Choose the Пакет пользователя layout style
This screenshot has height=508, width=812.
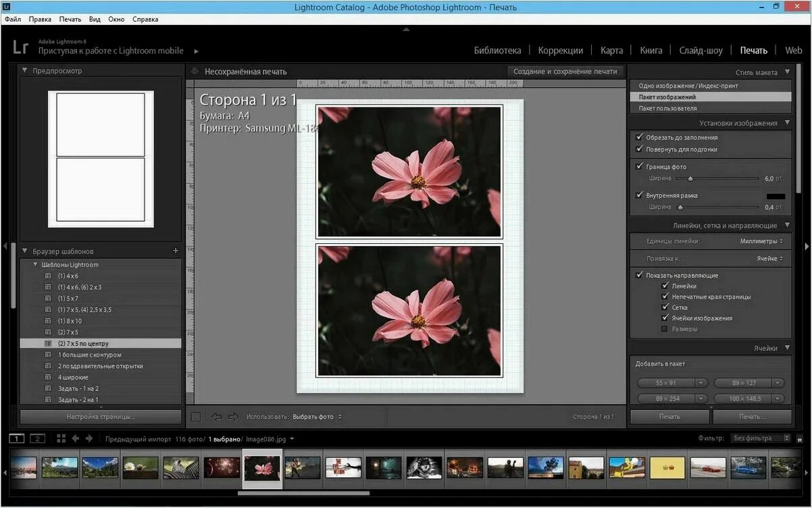668,108
